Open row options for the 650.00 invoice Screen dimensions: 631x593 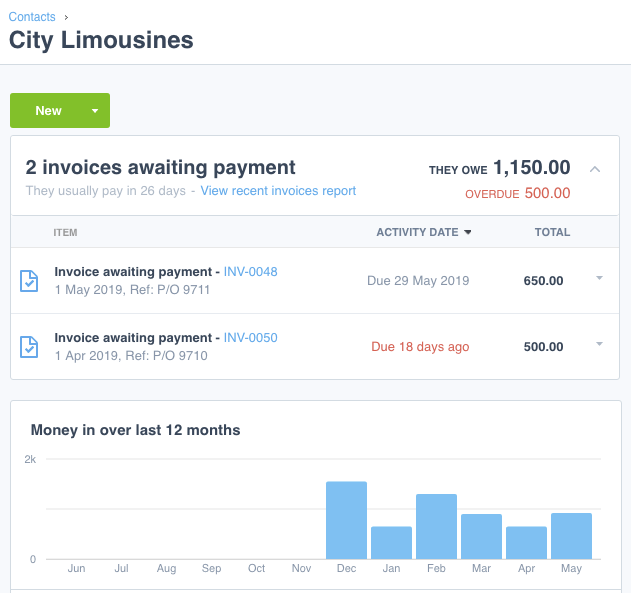[599, 279]
